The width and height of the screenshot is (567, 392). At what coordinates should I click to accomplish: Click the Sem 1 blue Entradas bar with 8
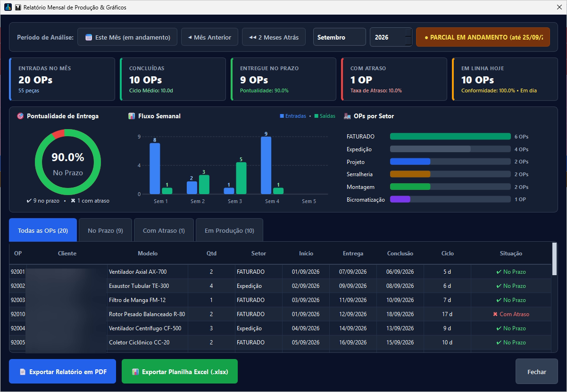coord(155,169)
